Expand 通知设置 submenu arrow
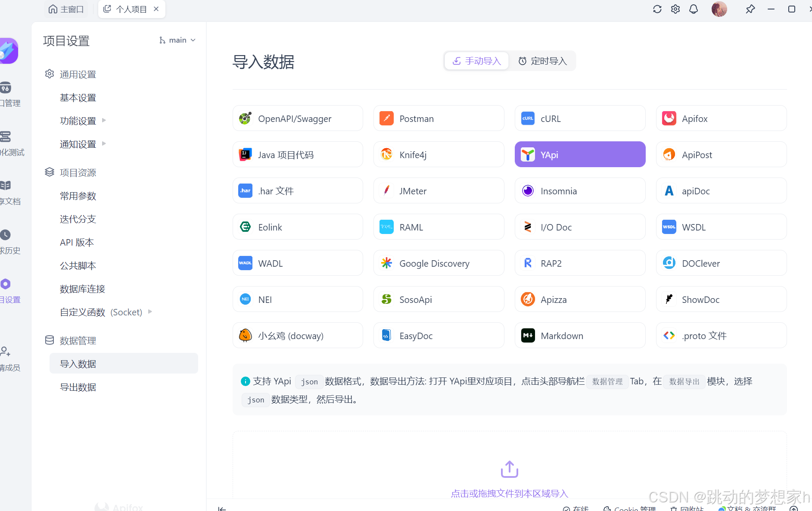The height and width of the screenshot is (511, 812). (104, 144)
